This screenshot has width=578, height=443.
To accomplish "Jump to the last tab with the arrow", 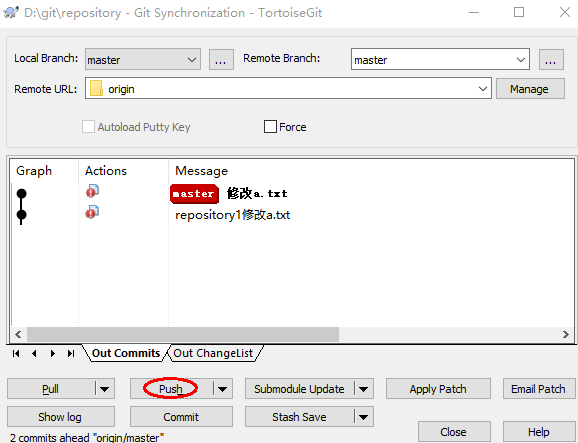I will (x=71, y=353).
